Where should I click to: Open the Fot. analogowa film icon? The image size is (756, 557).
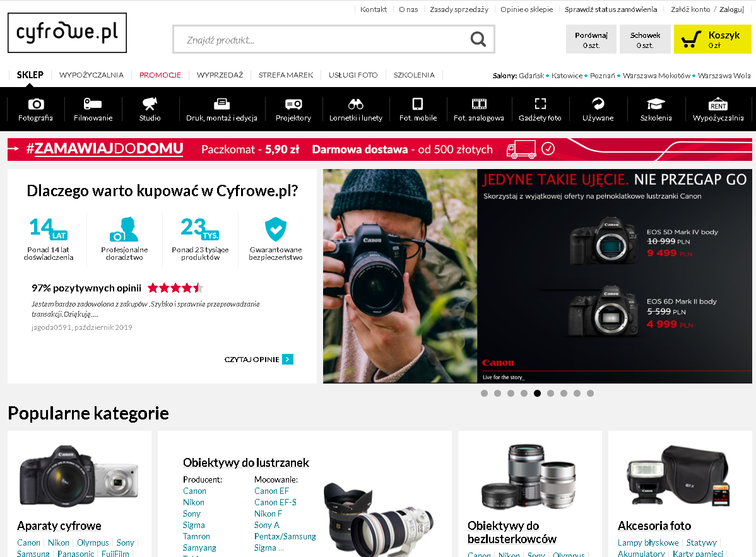[479, 103]
